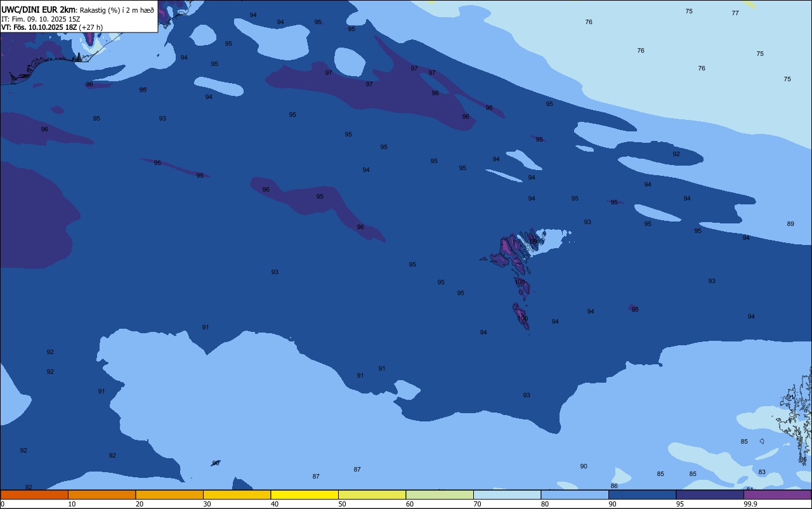This screenshot has height=509, width=812.
Task: Click the 0–10 dark orange legend swatch
Action: (34, 494)
